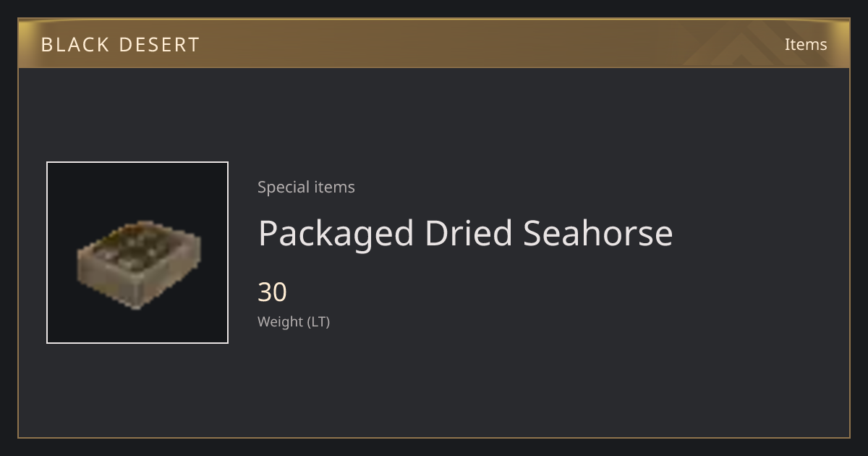
Task: Select the Packaged Dried Seahorse heading
Action: tap(465, 233)
